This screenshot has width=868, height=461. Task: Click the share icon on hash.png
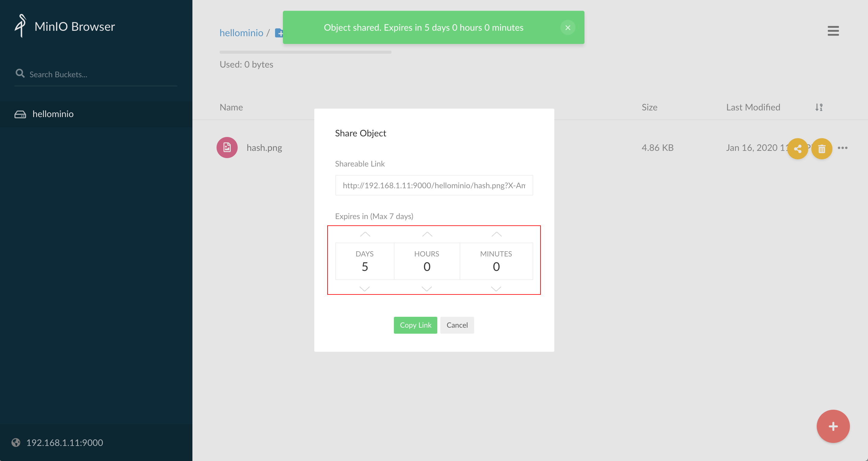[x=798, y=148]
